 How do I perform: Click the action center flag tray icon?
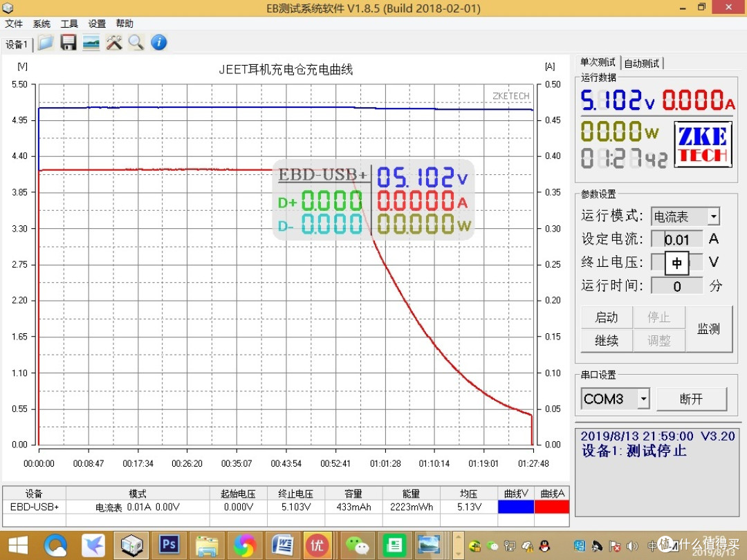click(615, 546)
